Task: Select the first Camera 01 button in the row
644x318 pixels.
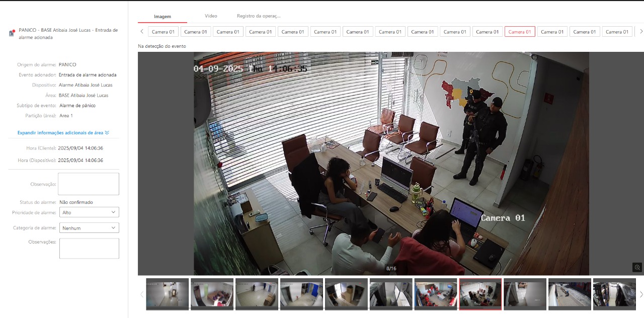Action: coord(163,32)
